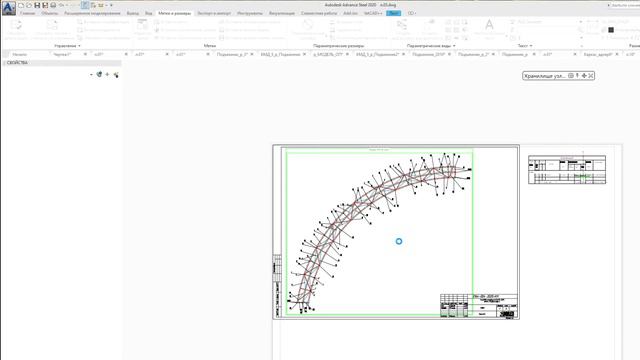640x360 pixels.
Task: Click the СВОЙСТВА panel header
Action: pos(62,63)
